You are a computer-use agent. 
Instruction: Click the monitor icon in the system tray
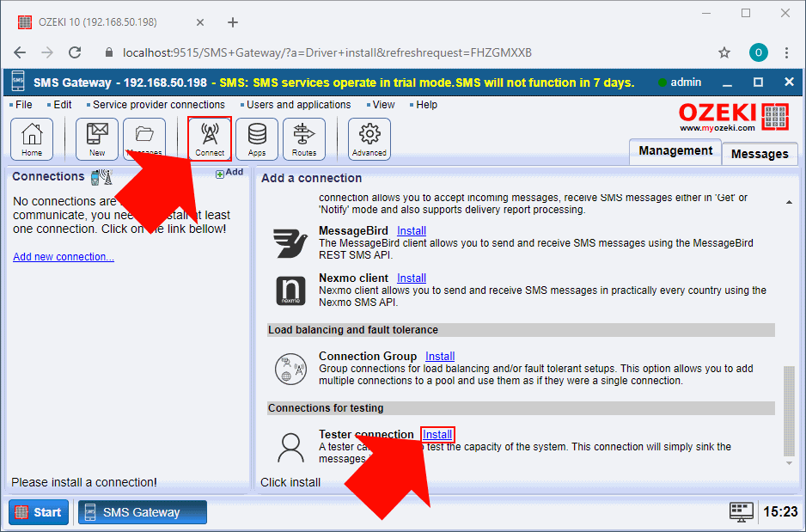[x=742, y=512]
